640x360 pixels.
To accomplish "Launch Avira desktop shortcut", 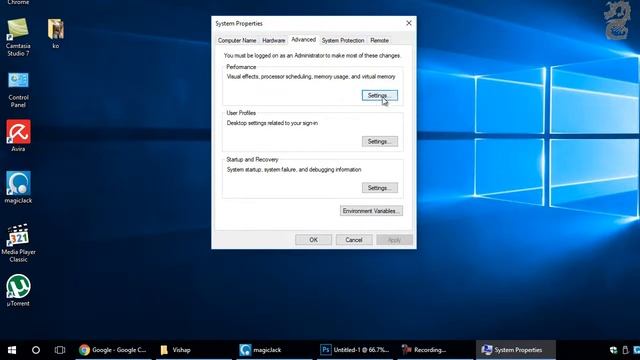I will [18, 136].
